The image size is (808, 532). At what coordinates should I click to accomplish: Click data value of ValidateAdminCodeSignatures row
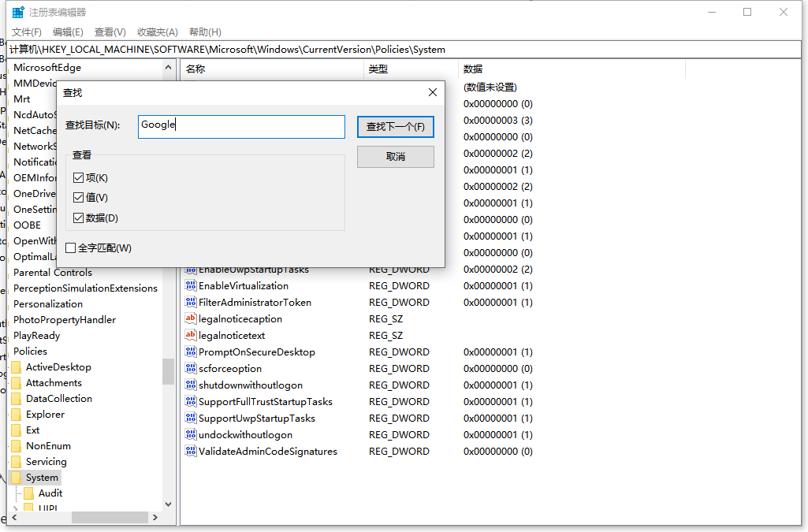point(497,451)
